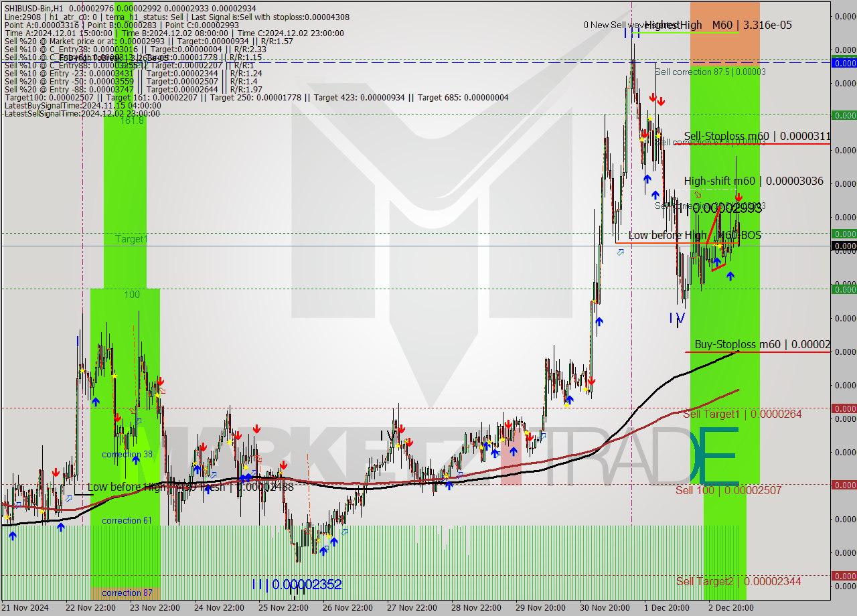The width and height of the screenshot is (857, 616).
Task: Click the 'Sell Target2 | 0.00002344' label
Action: (x=738, y=581)
